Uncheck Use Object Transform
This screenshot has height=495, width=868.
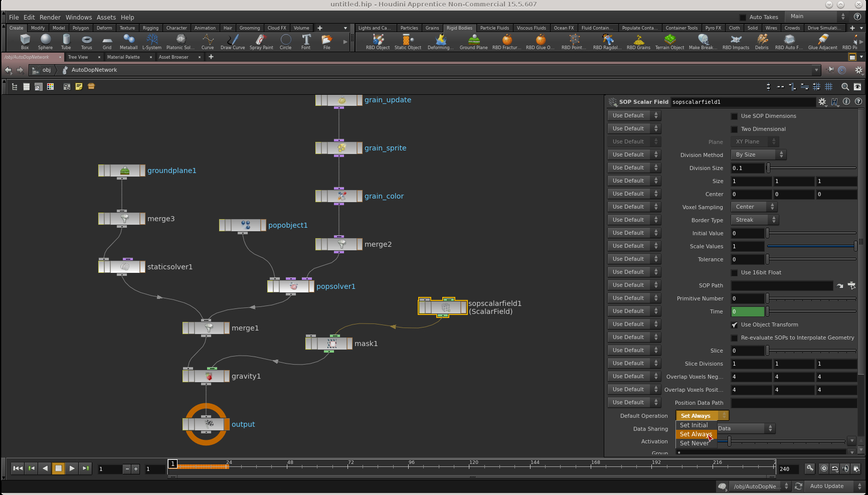click(735, 324)
